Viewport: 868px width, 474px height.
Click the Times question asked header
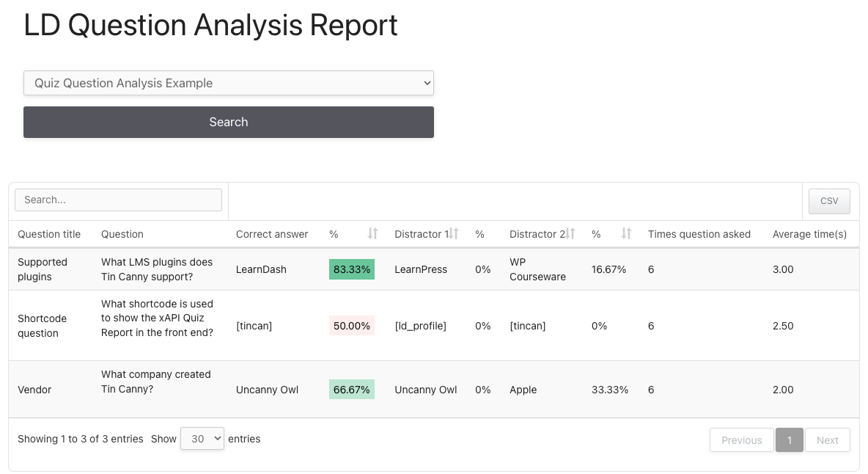point(699,234)
